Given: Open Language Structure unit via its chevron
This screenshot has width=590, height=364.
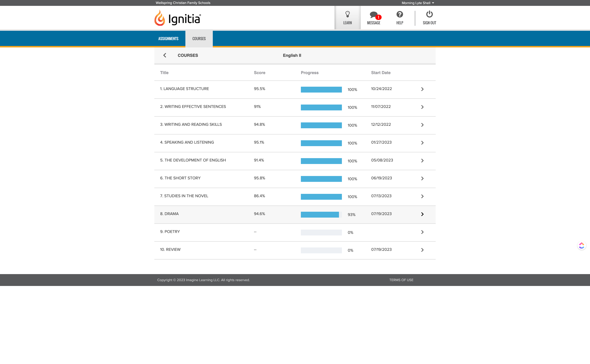Looking at the screenshot, I should pyautogui.click(x=422, y=89).
